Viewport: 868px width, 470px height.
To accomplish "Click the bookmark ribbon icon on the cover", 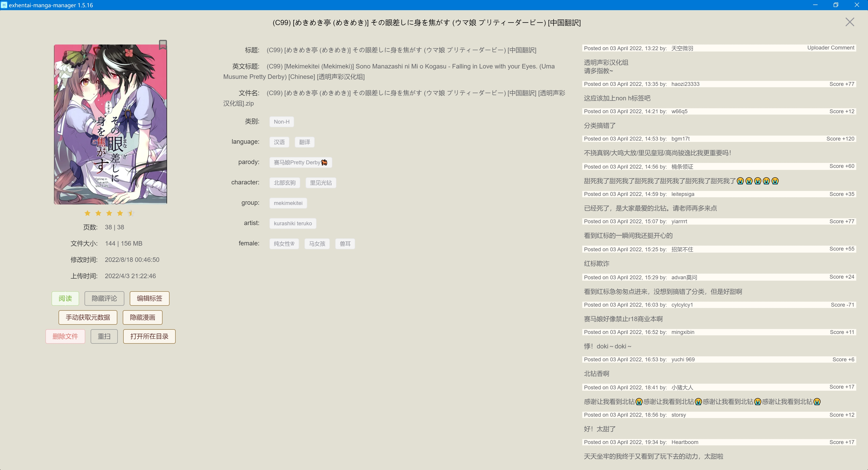I will [x=163, y=45].
